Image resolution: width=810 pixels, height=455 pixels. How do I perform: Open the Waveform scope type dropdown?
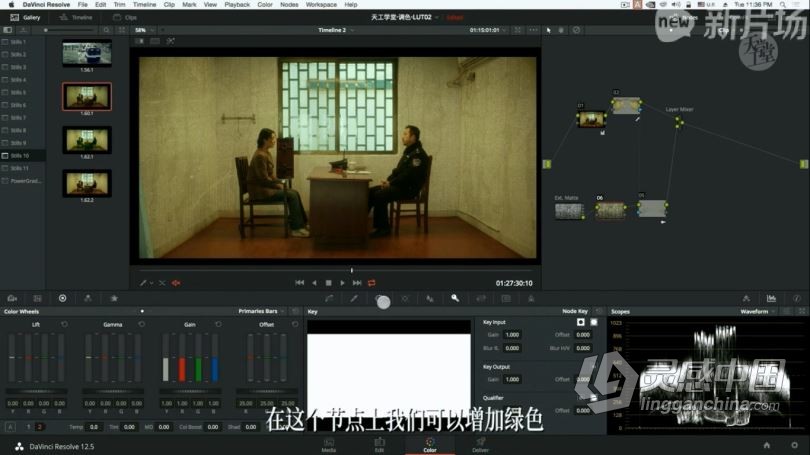[758, 311]
